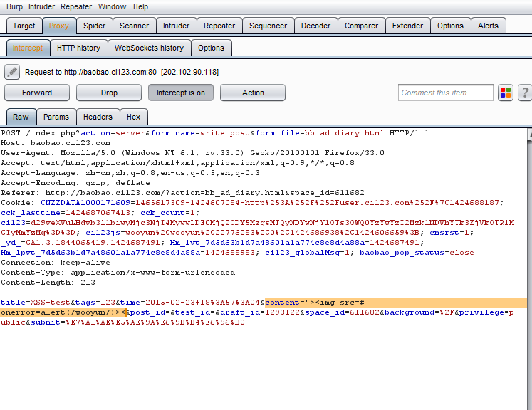This screenshot has height=410, width=532.
Task: Open the Window menu
Action: [x=112, y=6]
